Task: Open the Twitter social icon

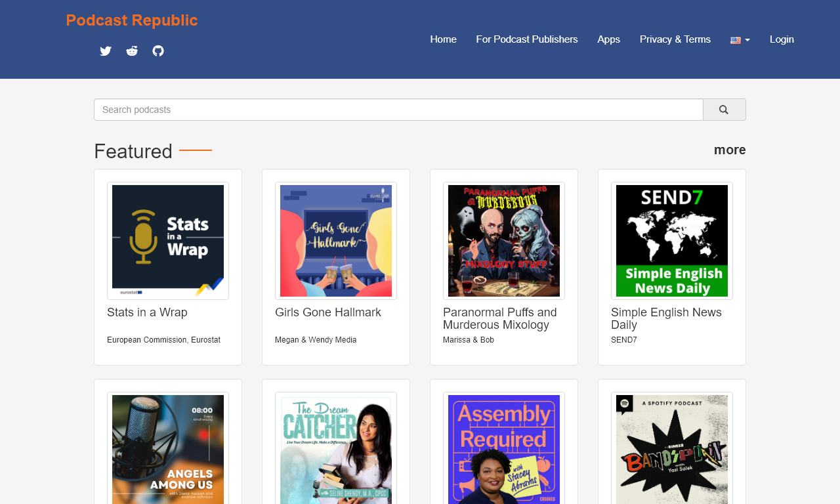Action: [106, 51]
